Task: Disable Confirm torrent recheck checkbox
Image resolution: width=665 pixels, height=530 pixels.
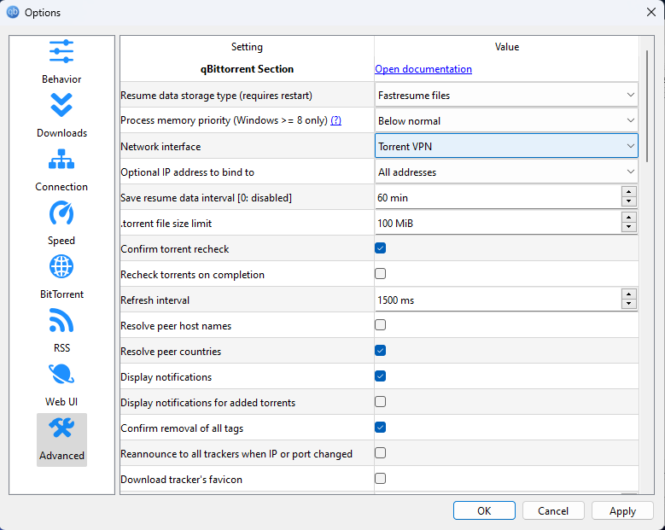Action: (380, 248)
